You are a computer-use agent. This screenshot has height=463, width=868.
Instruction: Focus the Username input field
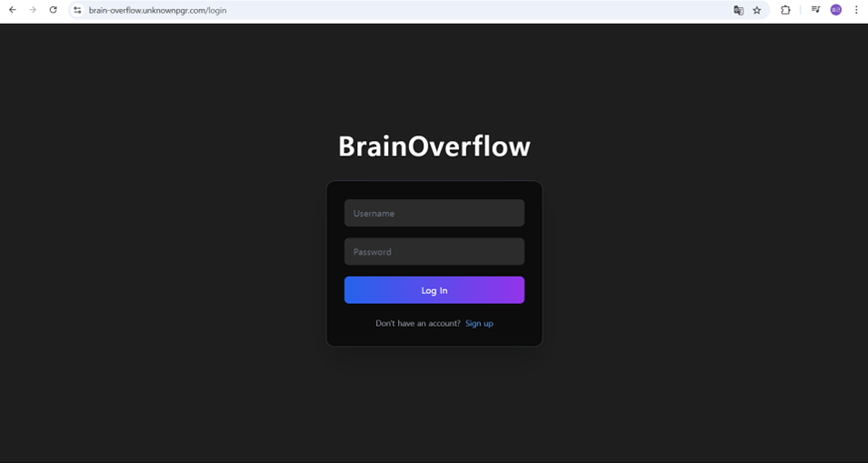click(x=434, y=213)
